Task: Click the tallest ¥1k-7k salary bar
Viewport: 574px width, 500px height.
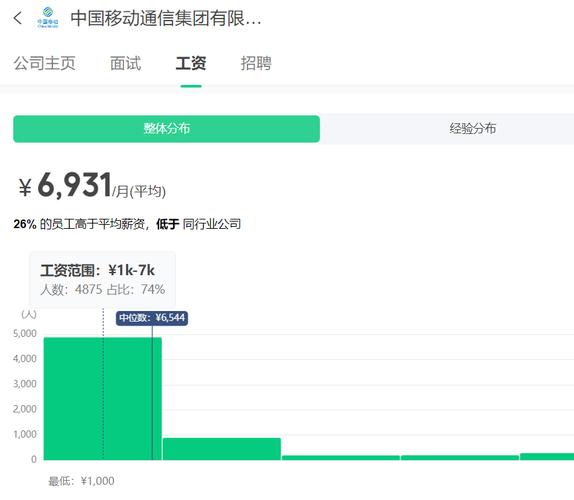Action: coord(103,399)
